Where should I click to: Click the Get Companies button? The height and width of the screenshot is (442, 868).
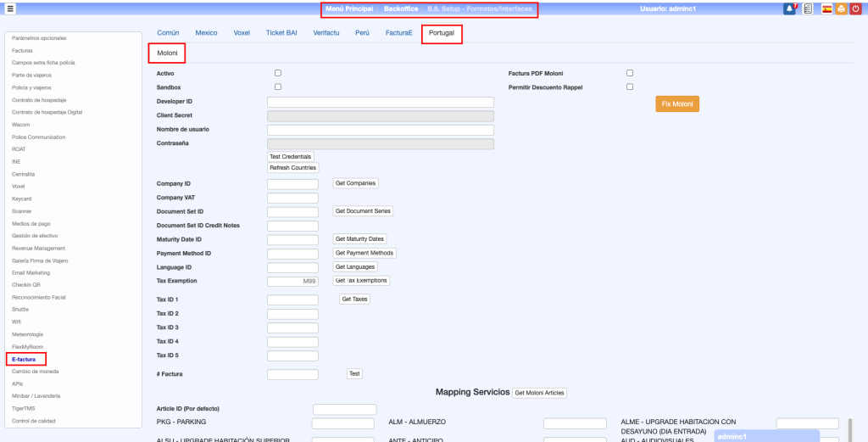coord(355,183)
